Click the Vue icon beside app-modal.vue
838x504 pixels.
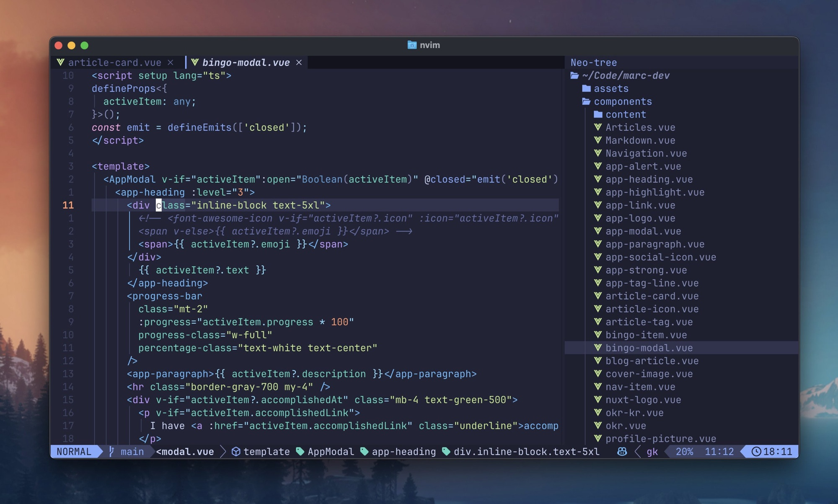pos(598,231)
